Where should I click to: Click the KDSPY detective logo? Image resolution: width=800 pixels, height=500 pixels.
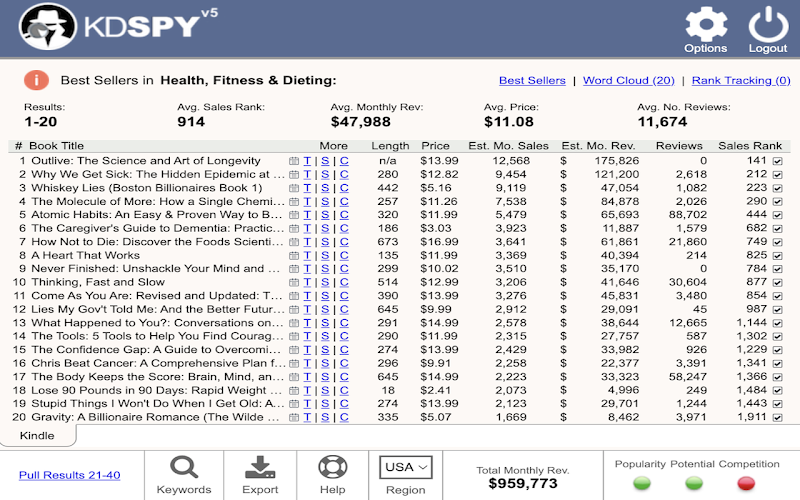(x=47, y=27)
